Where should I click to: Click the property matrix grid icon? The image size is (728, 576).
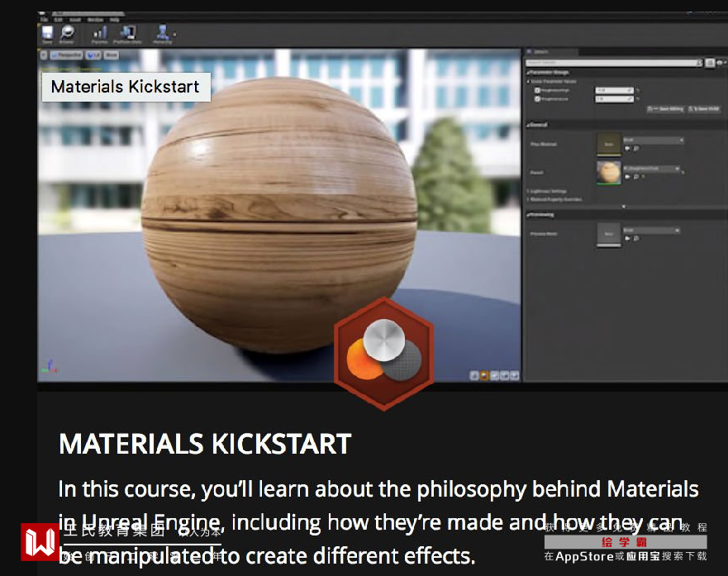(710, 63)
